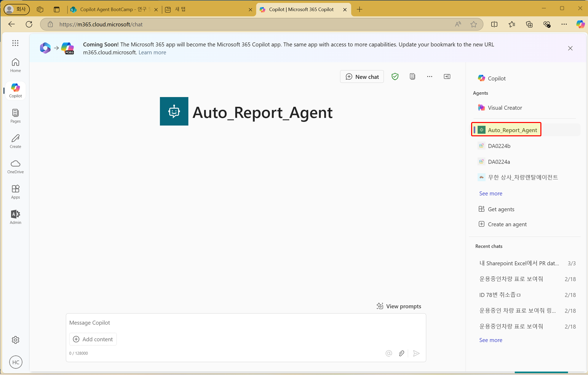This screenshot has width=588, height=375.
Task: Select the Copilot Microsoft 365 Copilot tab
Action: point(303,9)
